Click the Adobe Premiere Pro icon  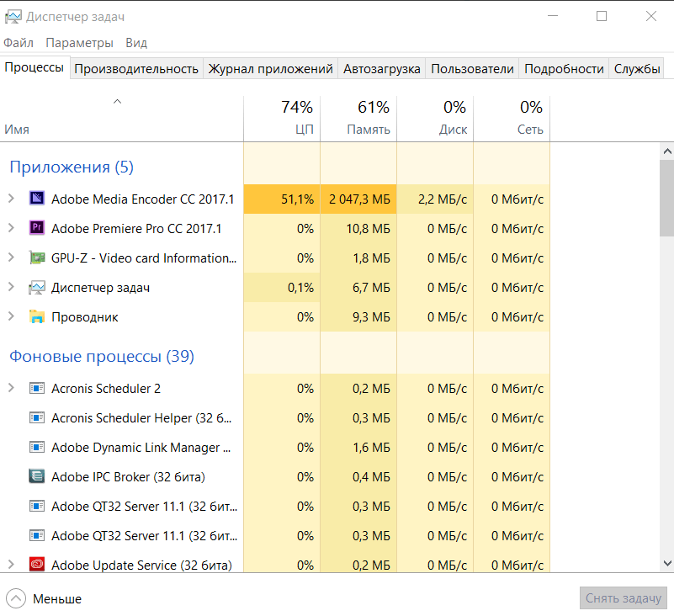click(36, 228)
